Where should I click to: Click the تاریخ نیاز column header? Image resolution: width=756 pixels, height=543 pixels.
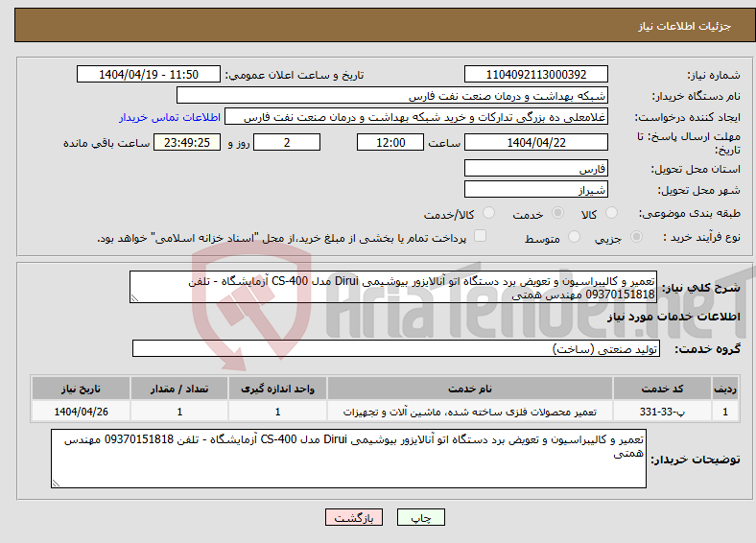pyautogui.click(x=81, y=389)
